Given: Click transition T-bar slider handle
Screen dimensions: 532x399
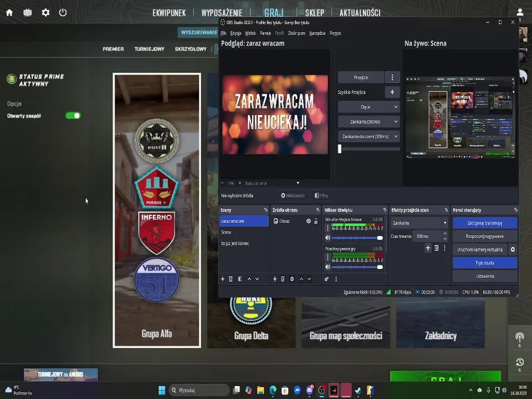Looking at the screenshot, I should pyautogui.click(x=340, y=149).
